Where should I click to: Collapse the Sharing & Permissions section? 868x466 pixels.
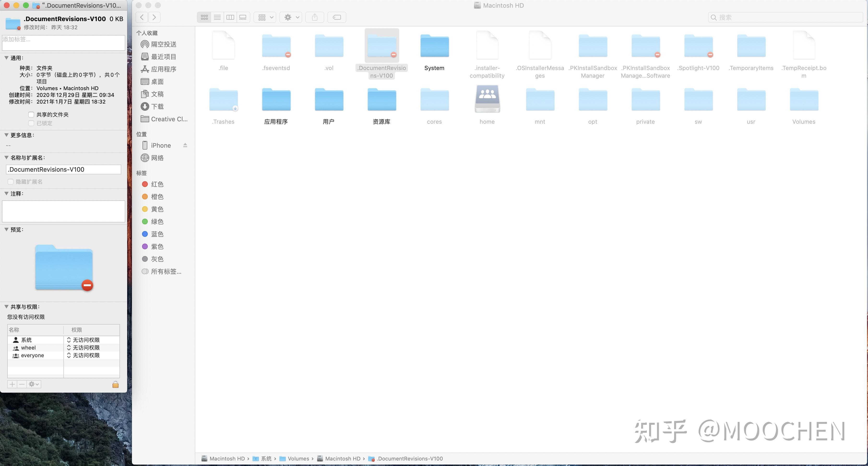pyautogui.click(x=6, y=307)
